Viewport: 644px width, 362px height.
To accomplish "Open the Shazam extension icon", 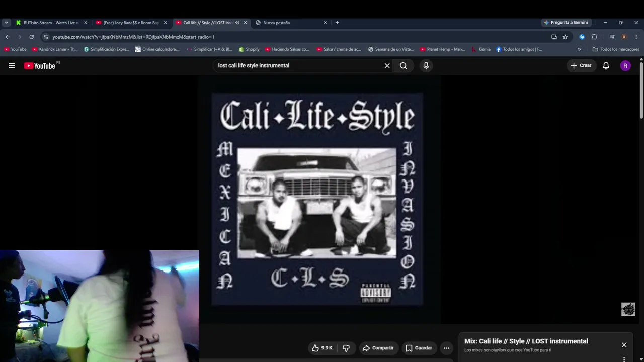I will click(582, 37).
